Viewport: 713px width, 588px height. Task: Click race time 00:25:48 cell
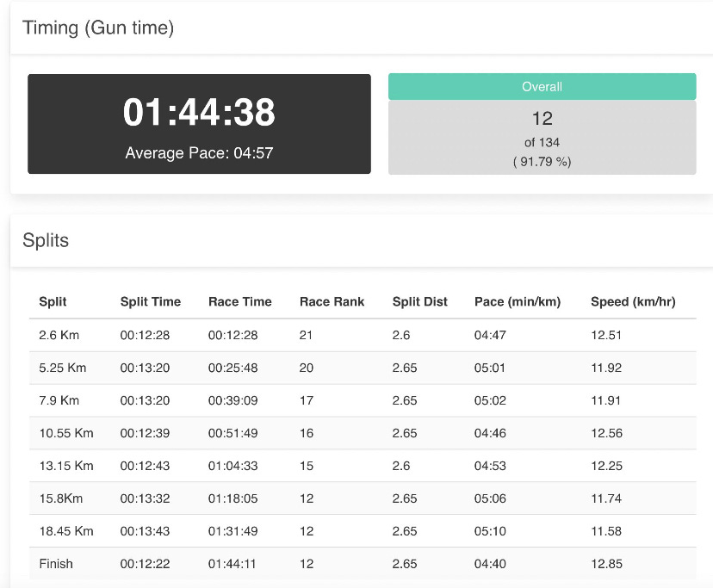click(x=233, y=368)
